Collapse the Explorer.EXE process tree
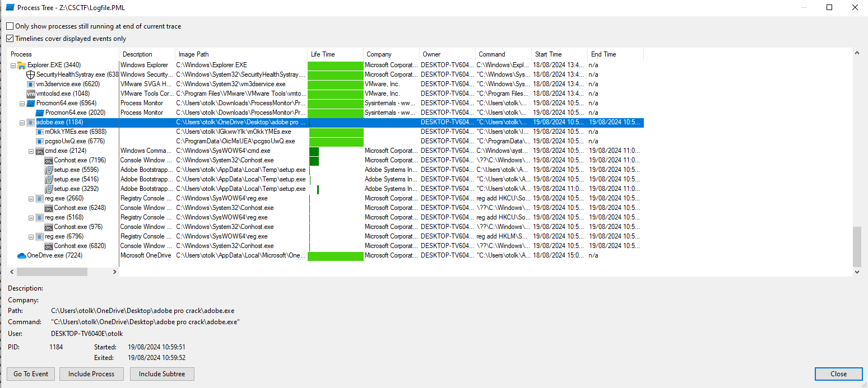The height and width of the screenshot is (388, 868). coord(13,66)
